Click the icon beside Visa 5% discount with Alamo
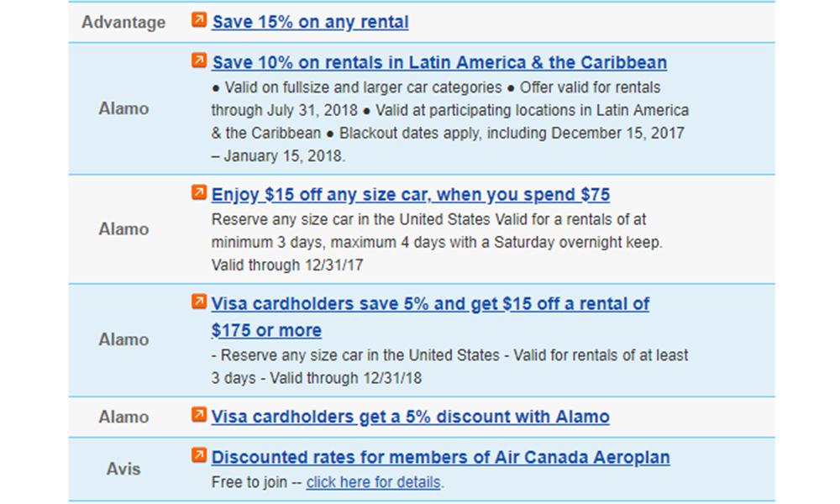The width and height of the screenshot is (840, 504). [198, 415]
